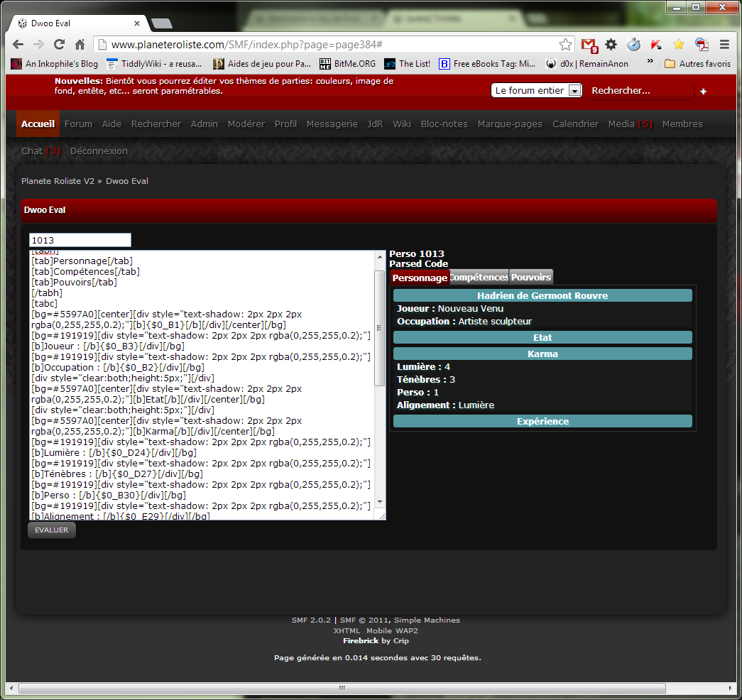
Task: Click the Déconnexion link
Action: click(x=99, y=151)
